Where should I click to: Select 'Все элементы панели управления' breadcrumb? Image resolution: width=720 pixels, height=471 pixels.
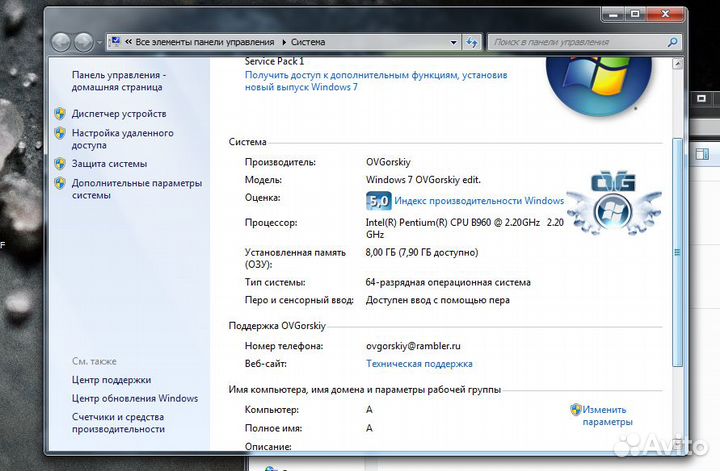pyautogui.click(x=205, y=42)
